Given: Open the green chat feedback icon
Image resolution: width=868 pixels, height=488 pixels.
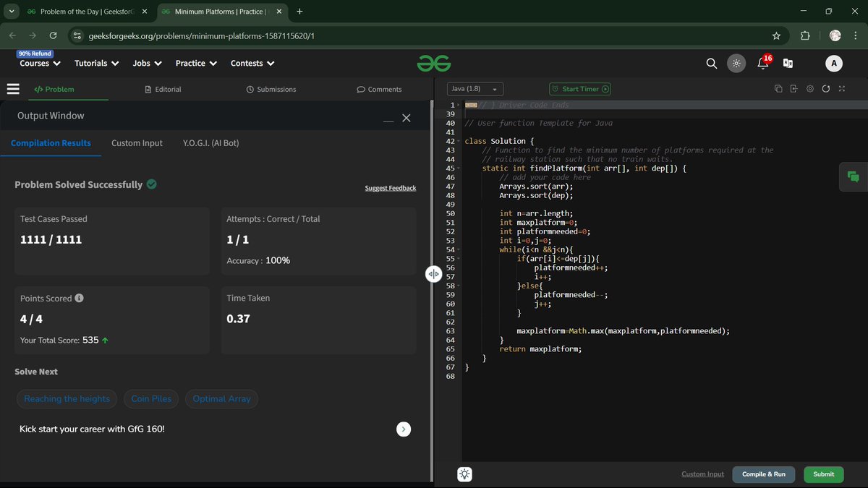Looking at the screenshot, I should pyautogui.click(x=854, y=176).
